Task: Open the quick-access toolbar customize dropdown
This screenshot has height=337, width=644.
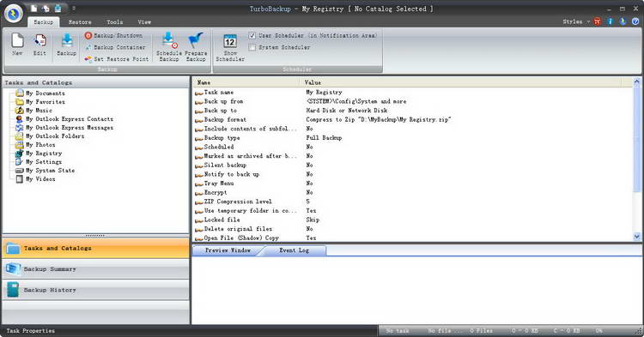Action: click(x=74, y=9)
